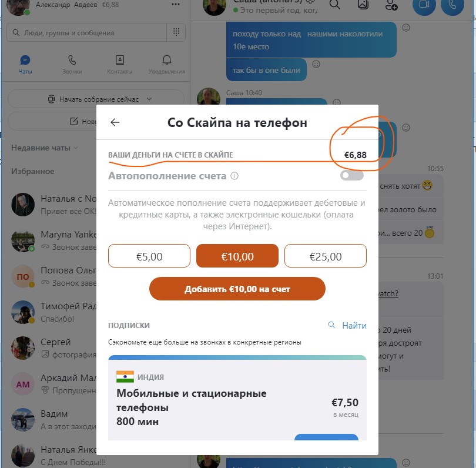Select the €25,00 credit amount
The width and height of the screenshot is (476, 468).
click(x=326, y=256)
